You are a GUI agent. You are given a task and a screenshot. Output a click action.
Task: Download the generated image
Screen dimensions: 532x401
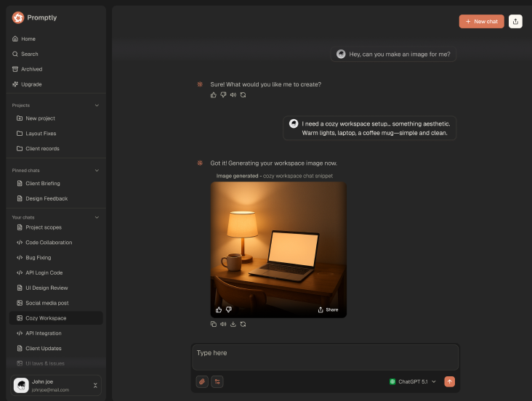pyautogui.click(x=233, y=324)
